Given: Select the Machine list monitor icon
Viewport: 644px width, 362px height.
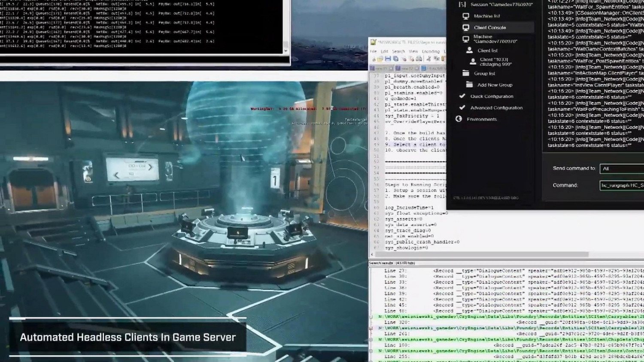Looking at the screenshot, I should click(x=466, y=16).
